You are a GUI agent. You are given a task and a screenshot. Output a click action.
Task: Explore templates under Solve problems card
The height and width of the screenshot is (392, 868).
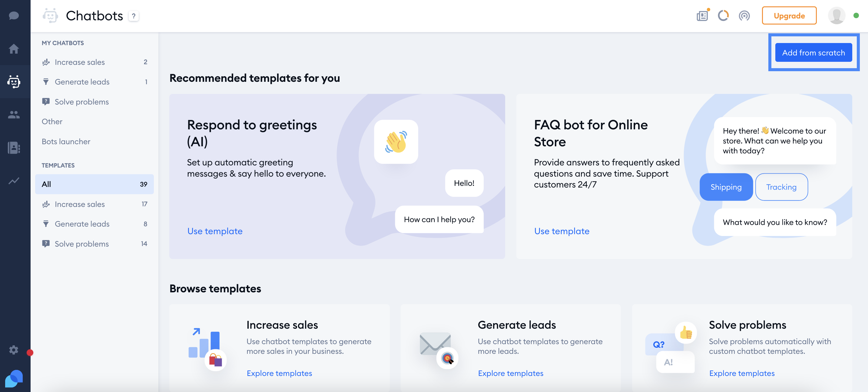pyautogui.click(x=742, y=373)
